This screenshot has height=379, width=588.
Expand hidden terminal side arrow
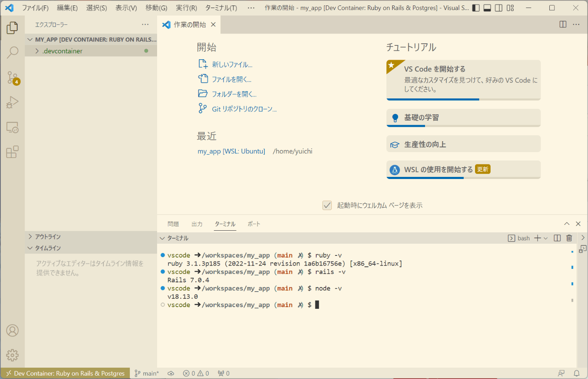point(583,238)
